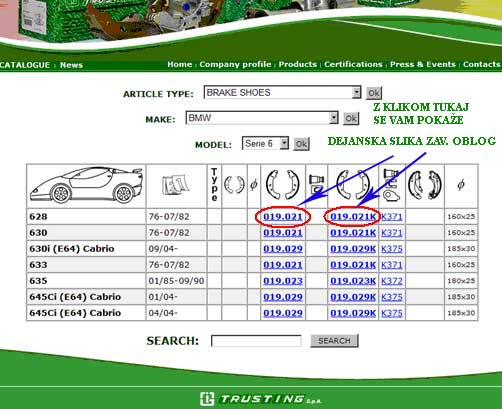This screenshot has height=409, width=502.
Task: Open K371 in the 630 row
Action: 392,233
